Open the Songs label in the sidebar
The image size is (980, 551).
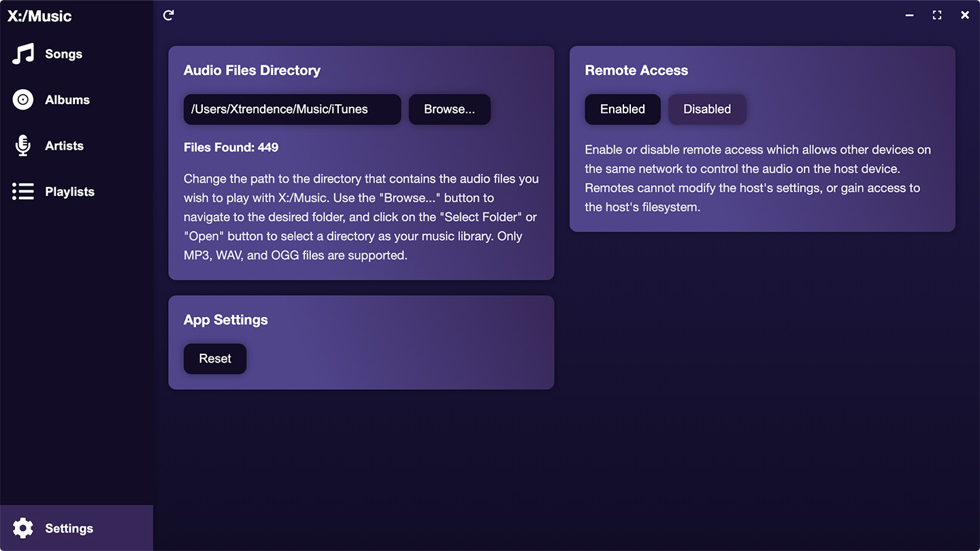(x=63, y=54)
